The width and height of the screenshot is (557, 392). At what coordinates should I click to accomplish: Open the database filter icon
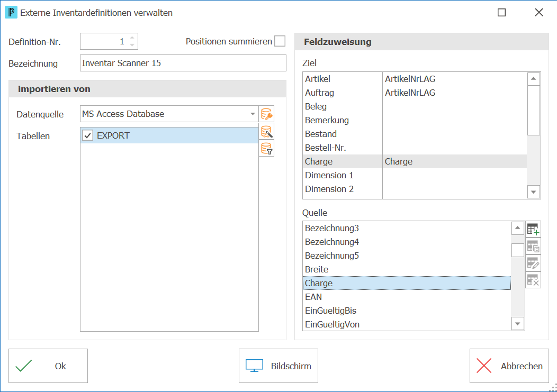(266, 149)
